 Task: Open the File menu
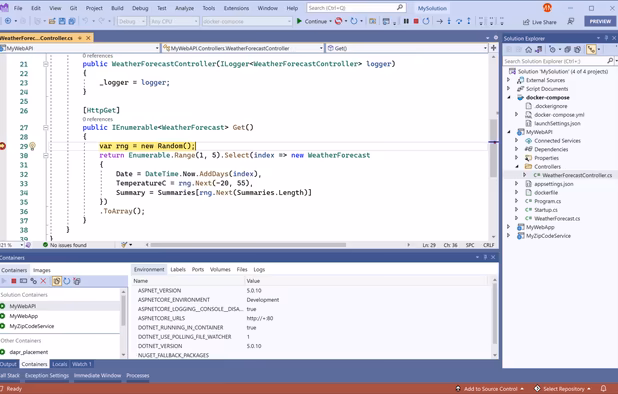[x=18, y=8]
